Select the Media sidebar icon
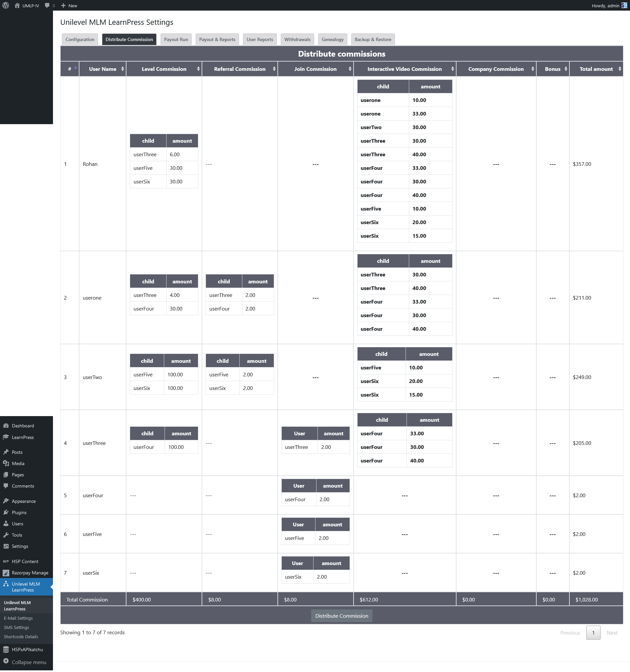This screenshot has height=672, width=630. 6,463
